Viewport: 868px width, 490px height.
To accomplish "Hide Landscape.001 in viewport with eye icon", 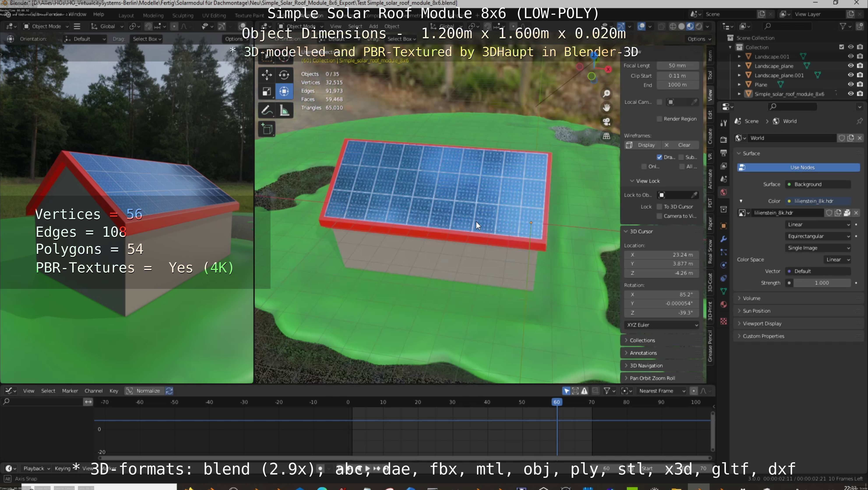I will 850,57.
